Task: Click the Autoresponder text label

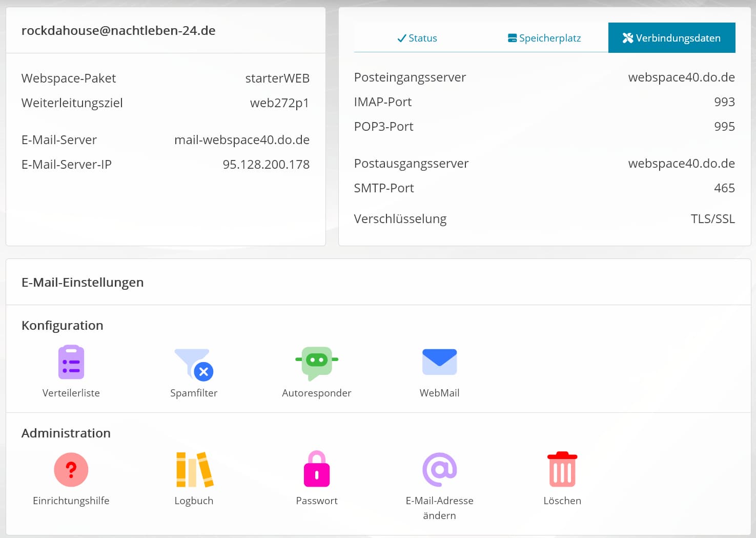Action: [x=317, y=393]
